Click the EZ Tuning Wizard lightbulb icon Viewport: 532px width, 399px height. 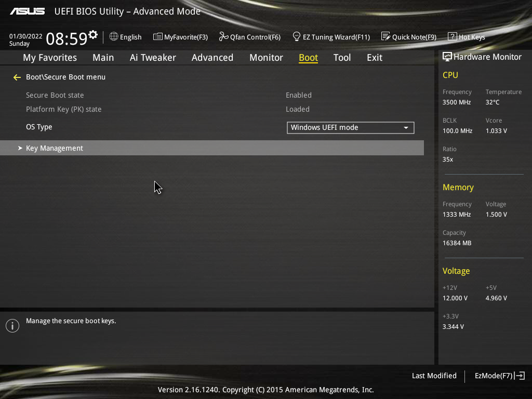coord(297,36)
